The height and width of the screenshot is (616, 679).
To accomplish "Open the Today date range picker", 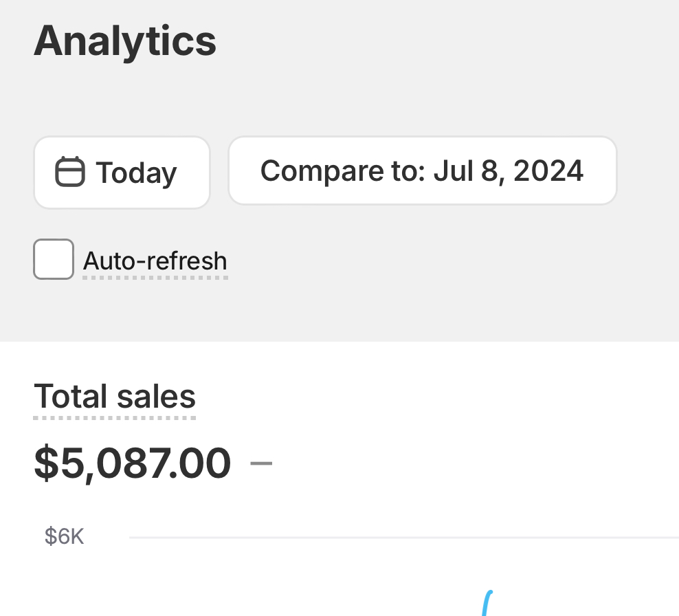I will (x=122, y=172).
